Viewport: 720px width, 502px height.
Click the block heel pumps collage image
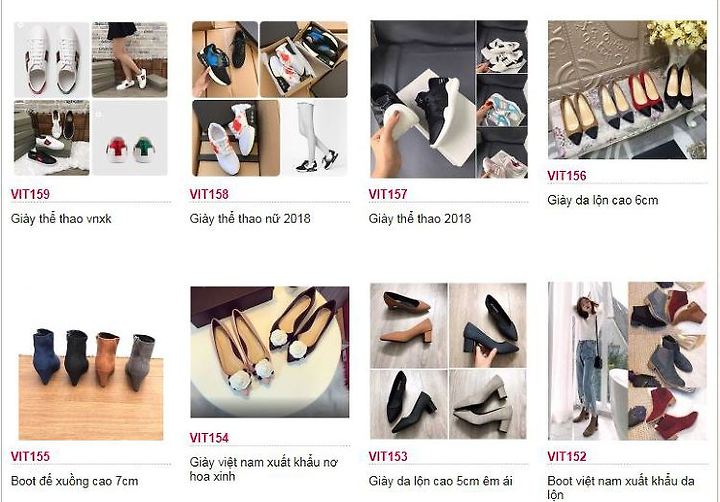448,361
